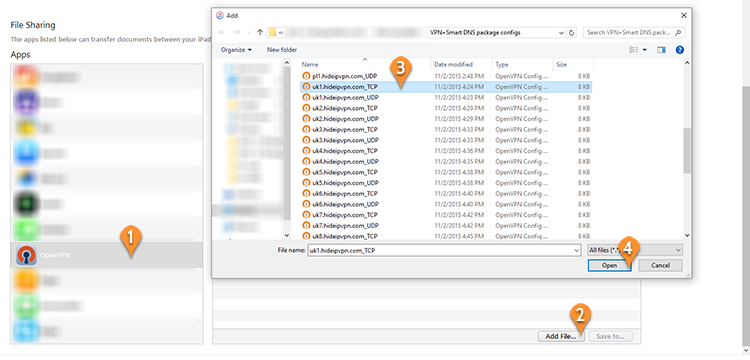Click the Cancel button

[x=660, y=265]
